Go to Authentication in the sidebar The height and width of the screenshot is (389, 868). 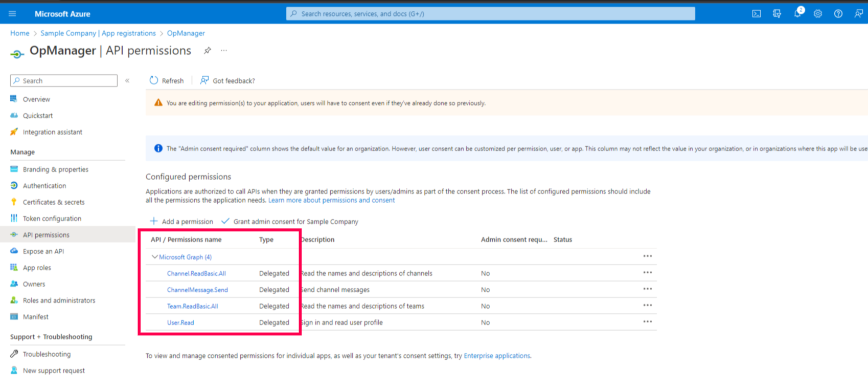click(x=44, y=186)
